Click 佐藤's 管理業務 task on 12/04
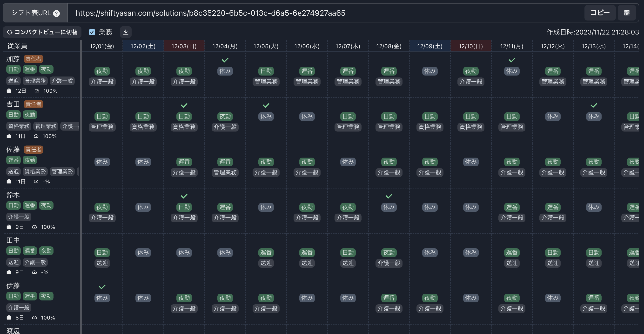 click(x=225, y=172)
